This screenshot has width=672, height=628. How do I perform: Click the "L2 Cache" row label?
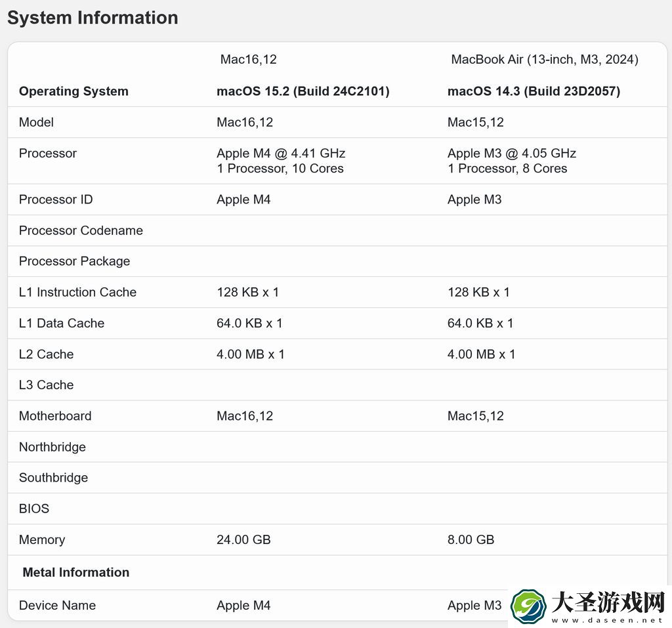pyautogui.click(x=47, y=354)
